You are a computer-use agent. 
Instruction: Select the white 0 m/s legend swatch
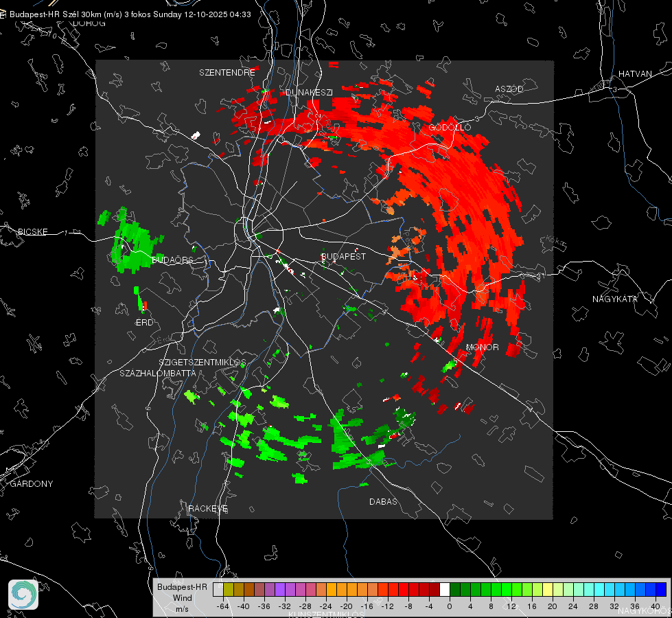pyautogui.click(x=445, y=590)
